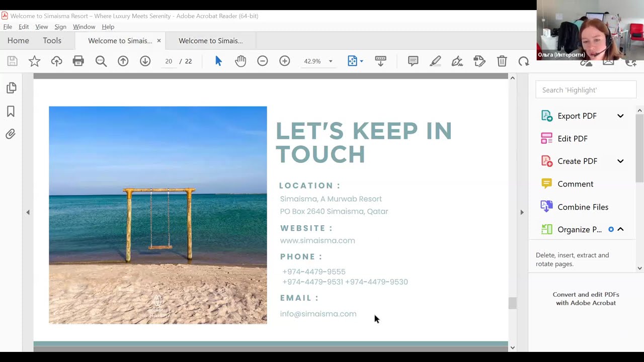644x362 pixels.
Task: Collapse the right tools pane arrow
Action: point(522,212)
